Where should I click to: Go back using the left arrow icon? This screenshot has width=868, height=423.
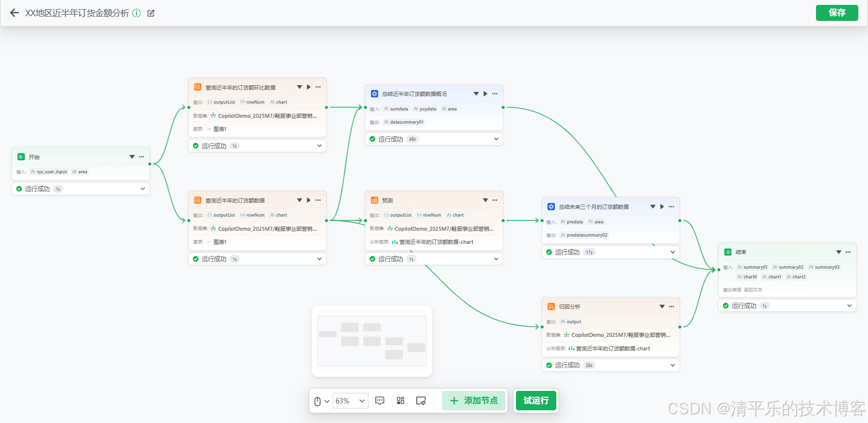click(15, 13)
